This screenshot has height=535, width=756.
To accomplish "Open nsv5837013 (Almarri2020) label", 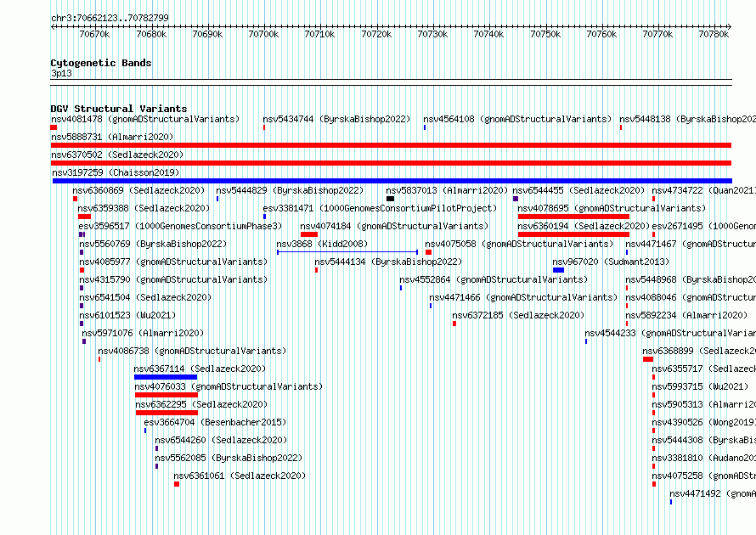I will 447,190.
